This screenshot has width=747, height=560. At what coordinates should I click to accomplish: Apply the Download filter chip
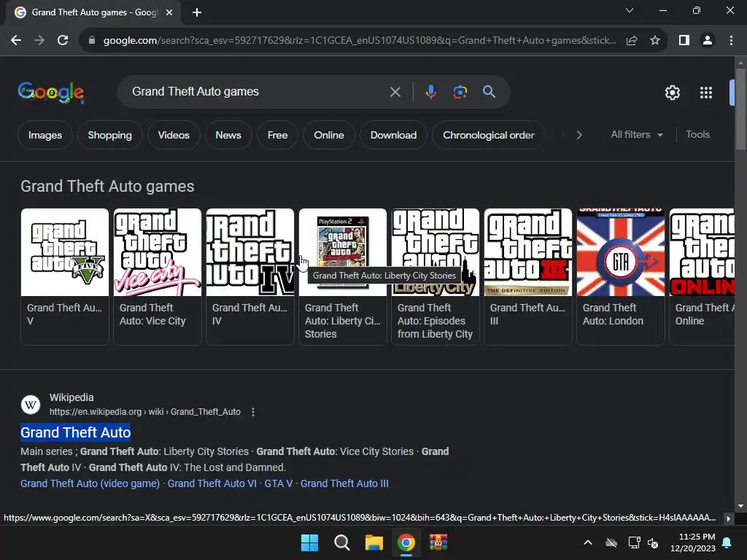(393, 135)
